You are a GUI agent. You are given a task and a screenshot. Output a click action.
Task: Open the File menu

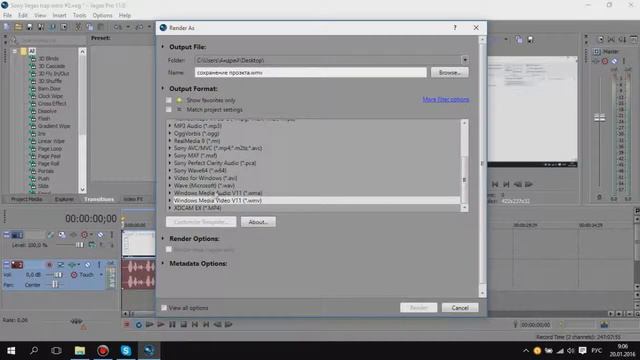click(x=7, y=16)
